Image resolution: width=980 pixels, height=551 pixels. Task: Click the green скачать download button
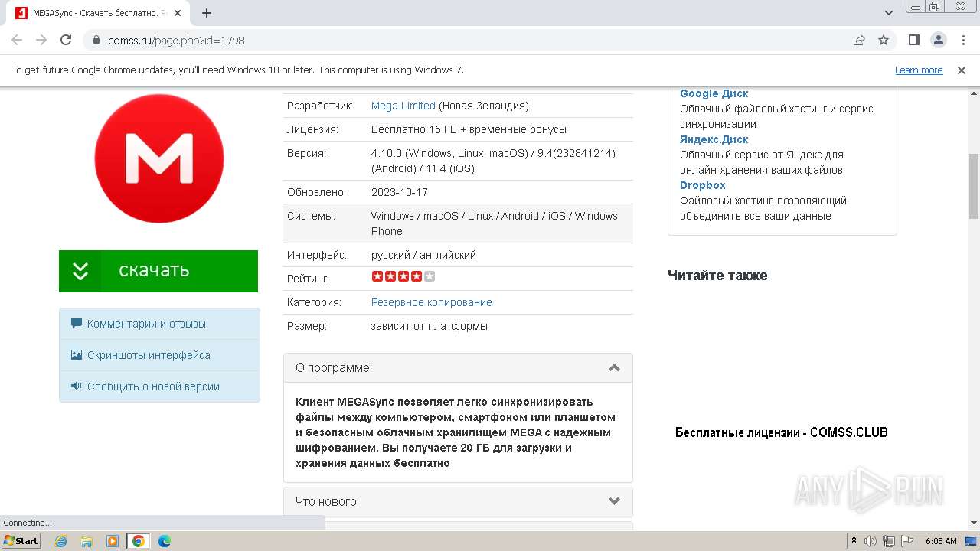(158, 271)
